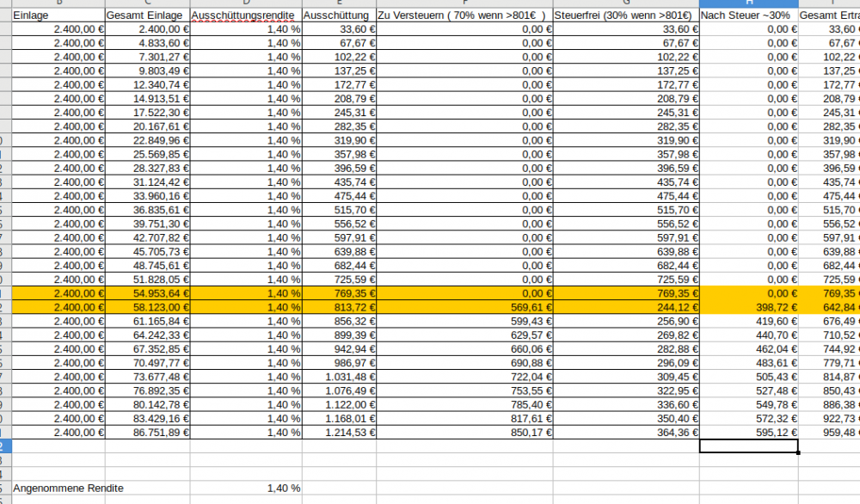
Task: Click the cell showing 80.142,78 €
Action: pos(148,405)
